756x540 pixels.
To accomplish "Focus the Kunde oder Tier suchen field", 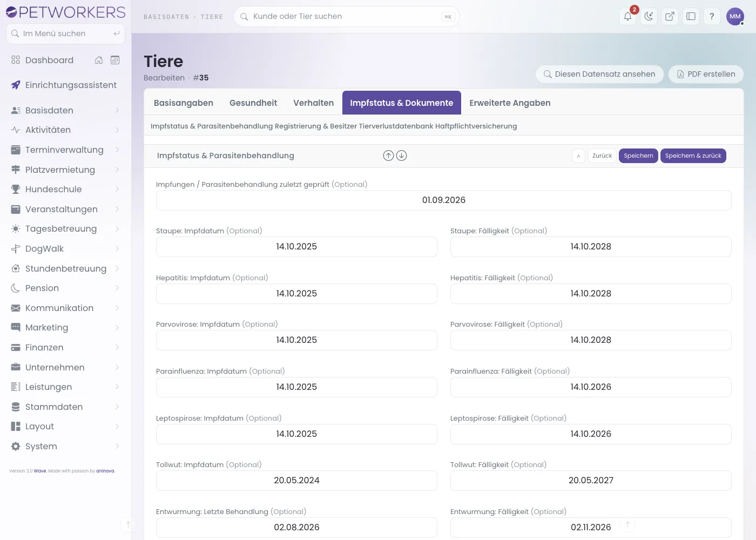I will pos(346,16).
